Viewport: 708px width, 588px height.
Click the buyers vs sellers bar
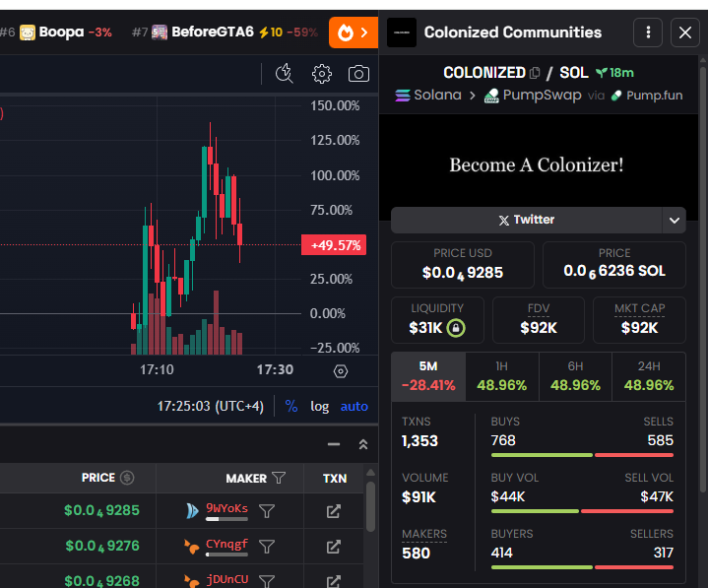tap(582, 567)
